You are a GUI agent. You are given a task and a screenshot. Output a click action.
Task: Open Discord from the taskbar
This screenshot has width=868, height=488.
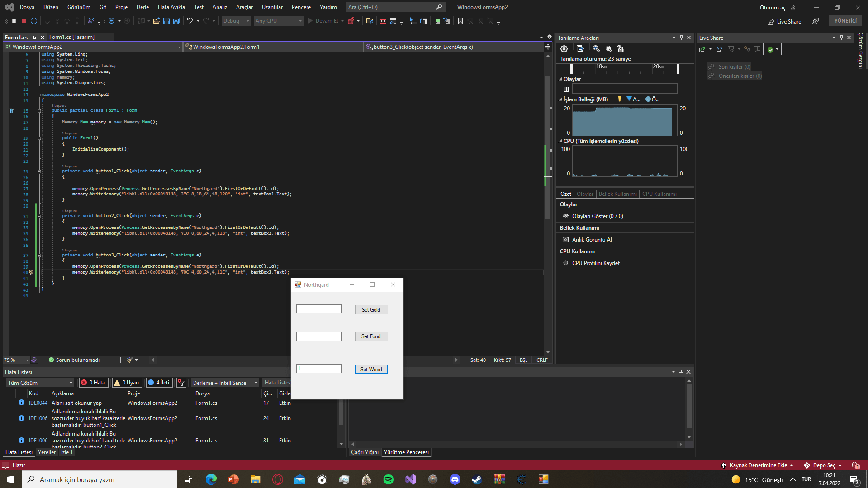click(455, 479)
